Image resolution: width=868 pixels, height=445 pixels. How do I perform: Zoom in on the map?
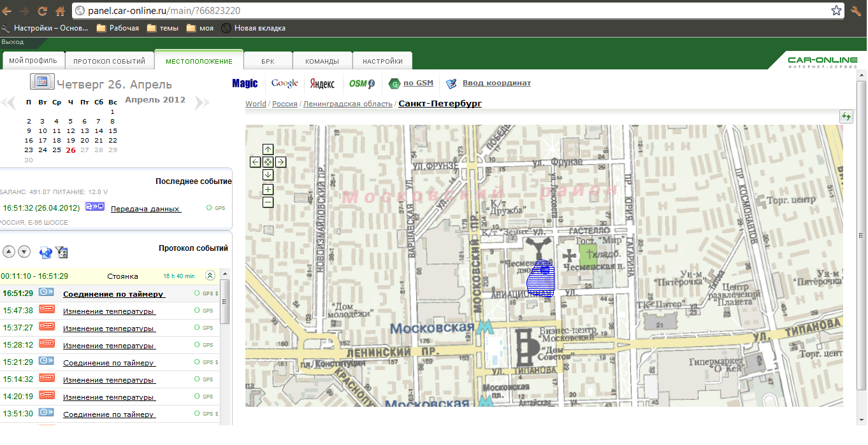[x=268, y=189]
